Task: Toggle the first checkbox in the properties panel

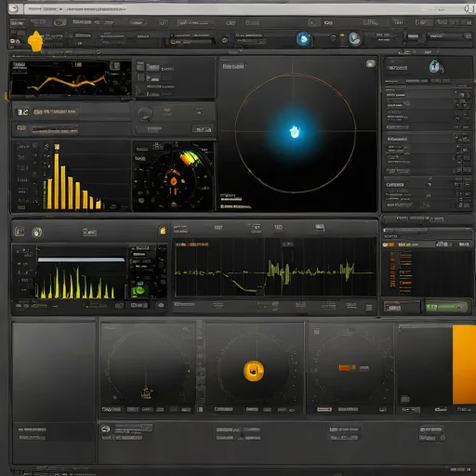Action: tap(462, 95)
